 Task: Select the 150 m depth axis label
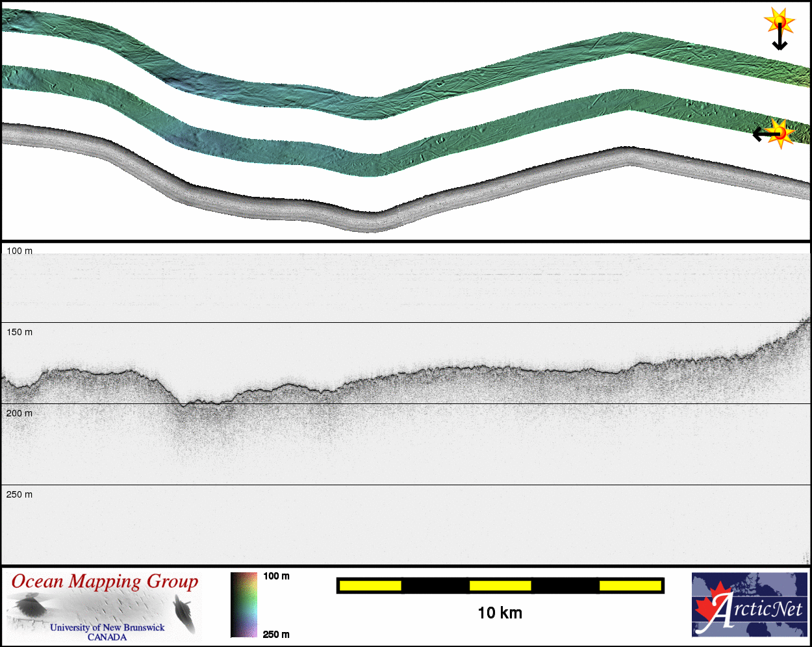(x=19, y=332)
